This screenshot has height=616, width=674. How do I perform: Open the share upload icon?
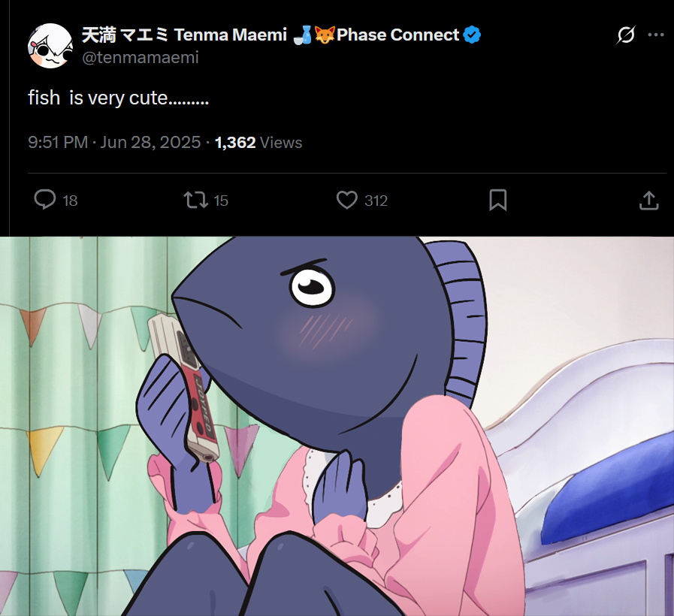tap(649, 201)
